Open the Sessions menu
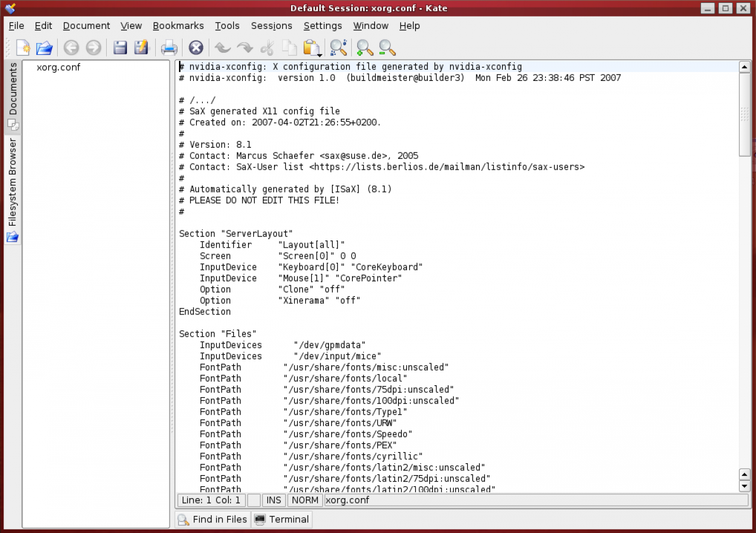 (272, 25)
